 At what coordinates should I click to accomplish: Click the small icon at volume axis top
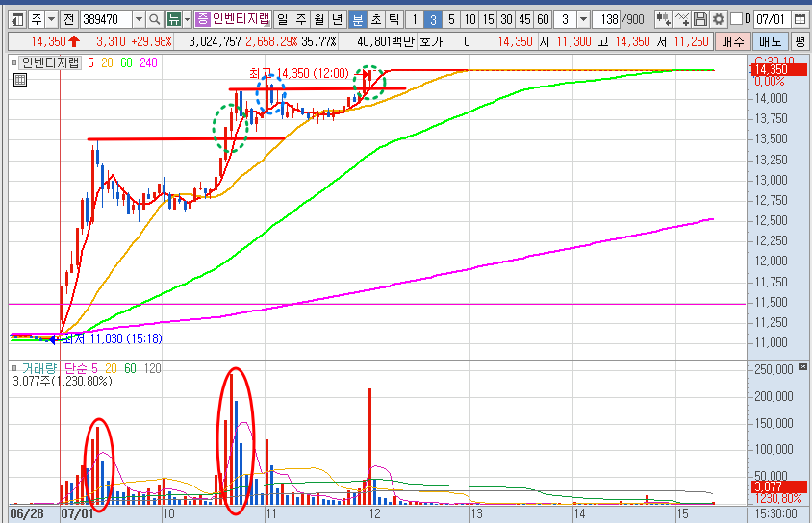coord(803,366)
